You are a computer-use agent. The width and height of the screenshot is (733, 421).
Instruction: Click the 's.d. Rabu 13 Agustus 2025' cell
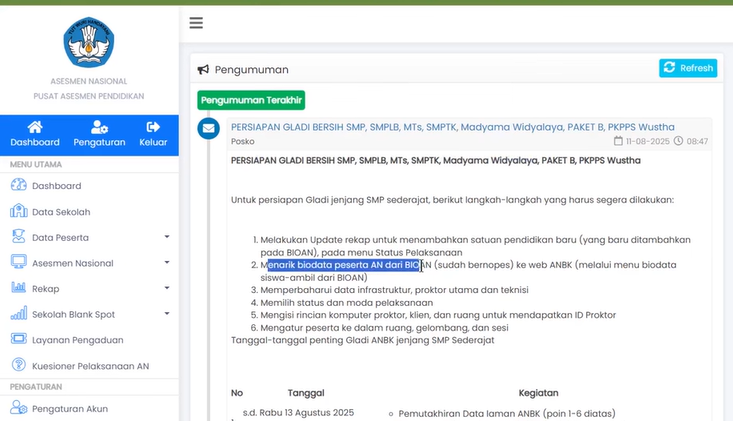coord(298,413)
